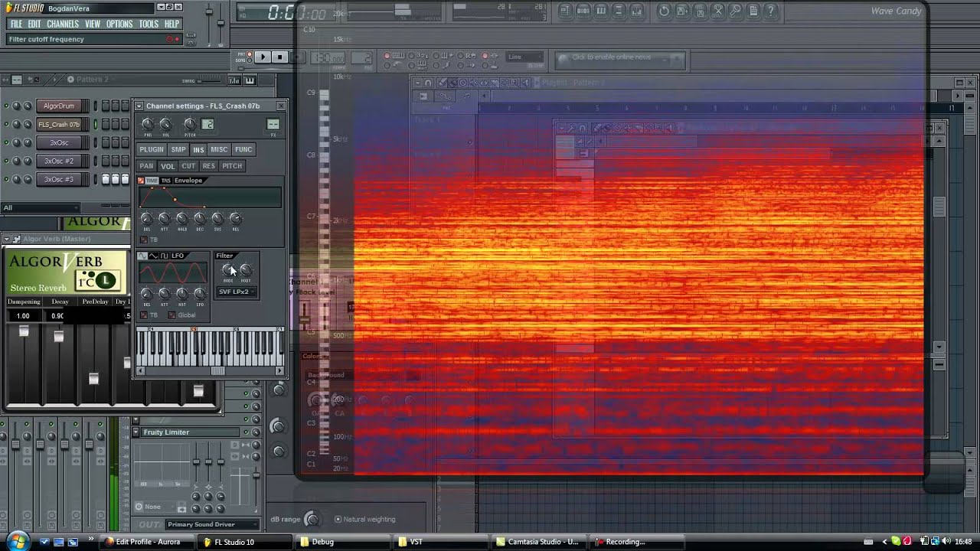980x551 pixels.
Task: Select the RES envelope sub-tab
Action: [208, 165]
